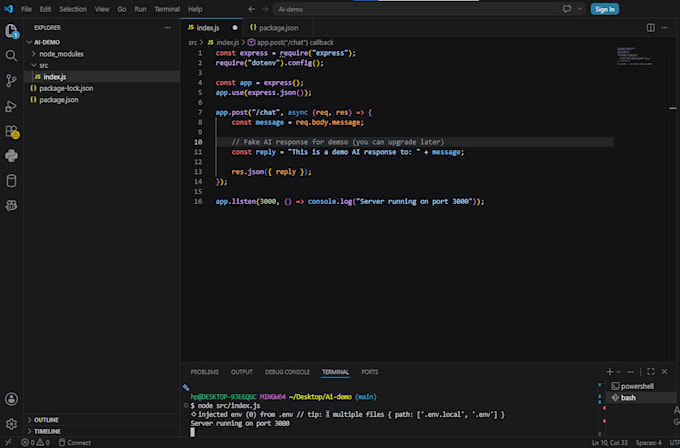
Task: Open the Go menu
Action: coord(122,9)
